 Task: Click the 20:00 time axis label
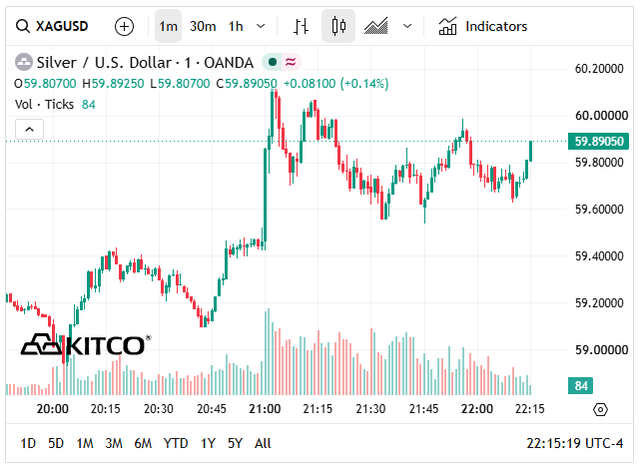(x=53, y=409)
